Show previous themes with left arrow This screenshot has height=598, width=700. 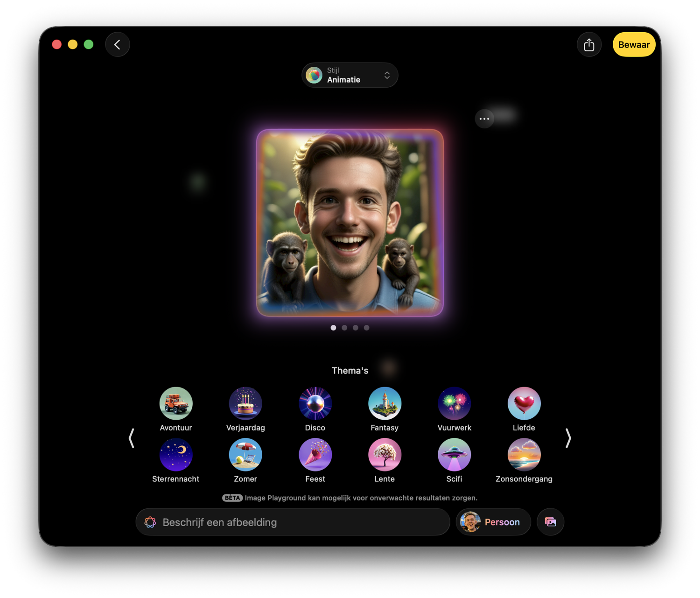click(x=132, y=438)
